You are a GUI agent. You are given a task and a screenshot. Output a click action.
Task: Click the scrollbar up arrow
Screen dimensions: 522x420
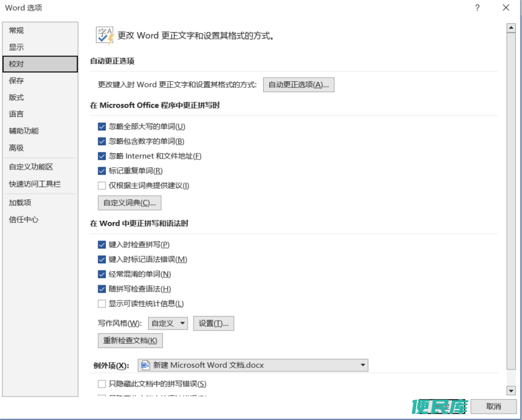(511, 28)
